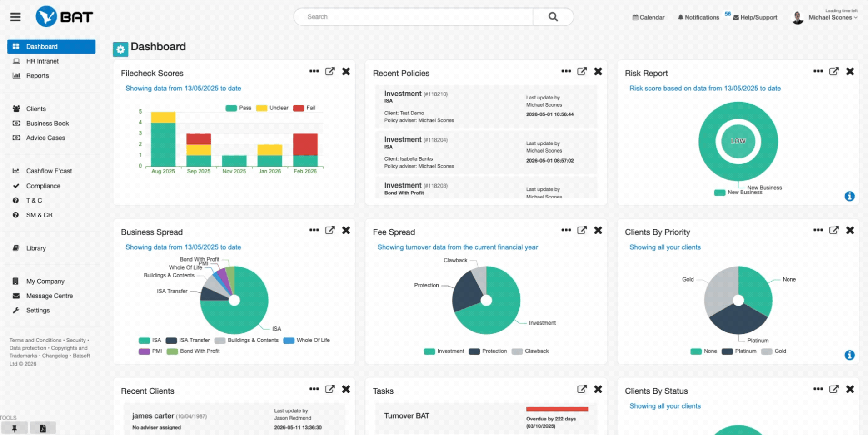
Task: Expand Recent Clients options ellipsis
Action: tap(314, 389)
